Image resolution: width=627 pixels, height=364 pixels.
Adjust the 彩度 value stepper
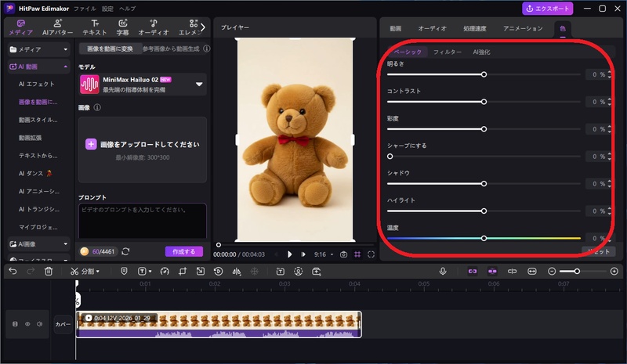pyautogui.click(x=610, y=129)
